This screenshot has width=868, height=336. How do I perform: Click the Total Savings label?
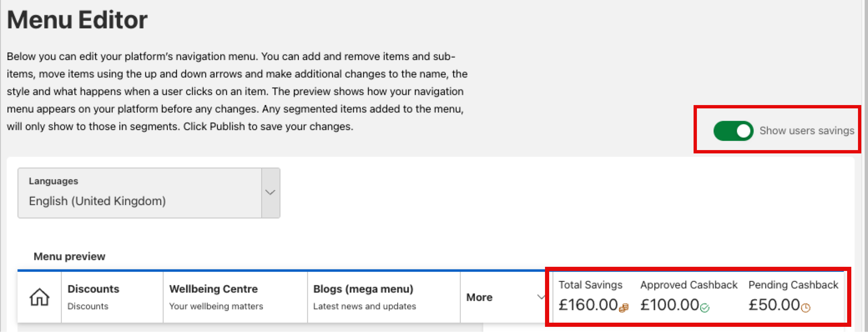click(x=590, y=285)
